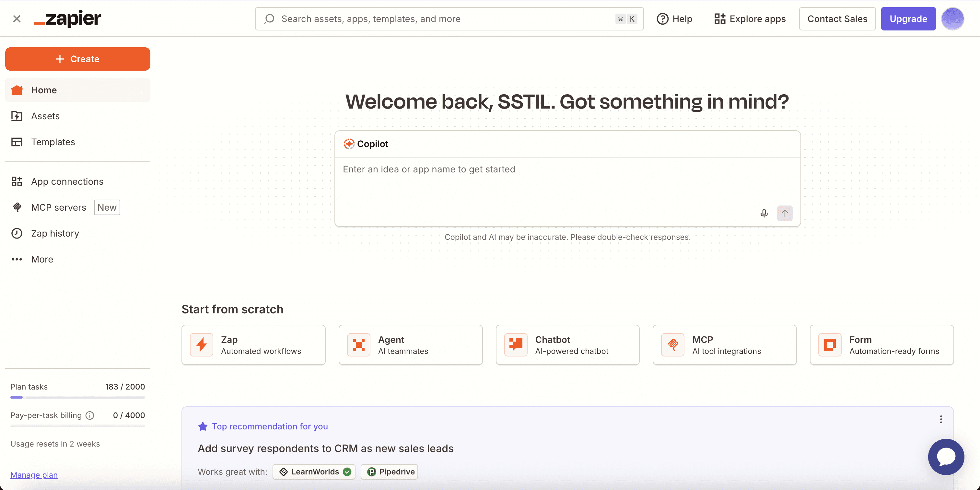
Task: Click into the Copilot idea text field
Action: pos(567,182)
